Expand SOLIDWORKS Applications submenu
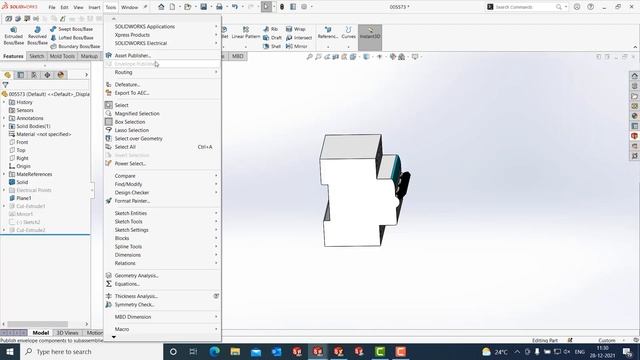Image resolution: width=640 pixels, height=360 pixels. (x=162, y=27)
